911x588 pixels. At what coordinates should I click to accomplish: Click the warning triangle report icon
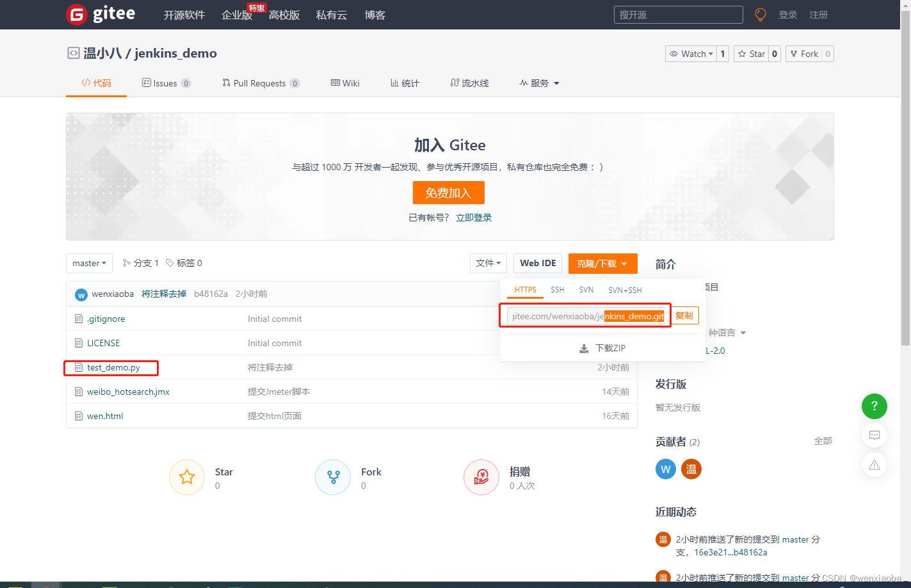[875, 465]
